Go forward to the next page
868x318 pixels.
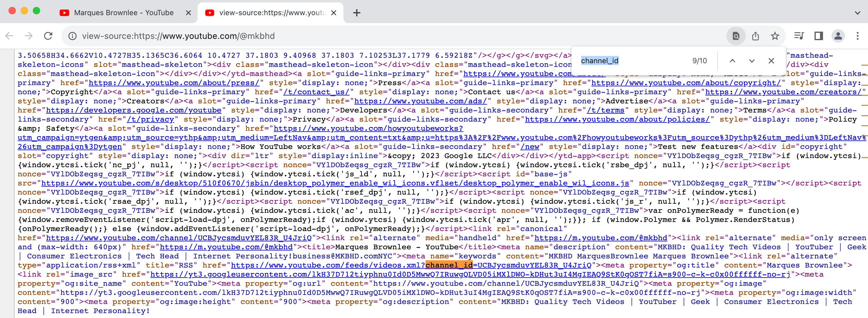point(29,36)
